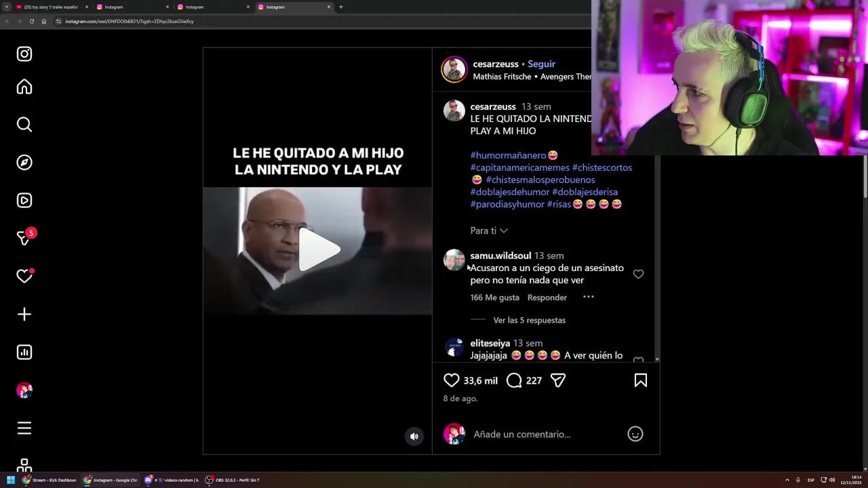Click hashtag #chistescortos
The height and width of the screenshot is (488, 868).
coord(602,167)
